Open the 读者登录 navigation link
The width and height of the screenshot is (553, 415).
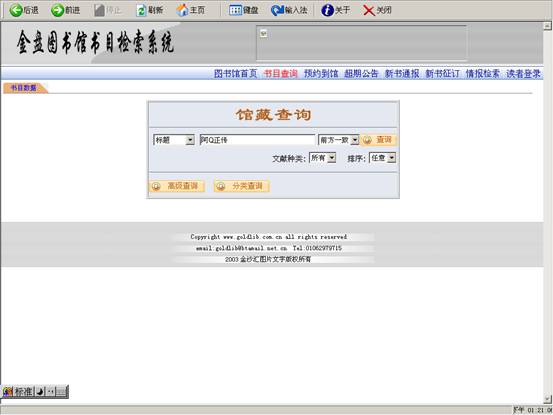pos(523,74)
